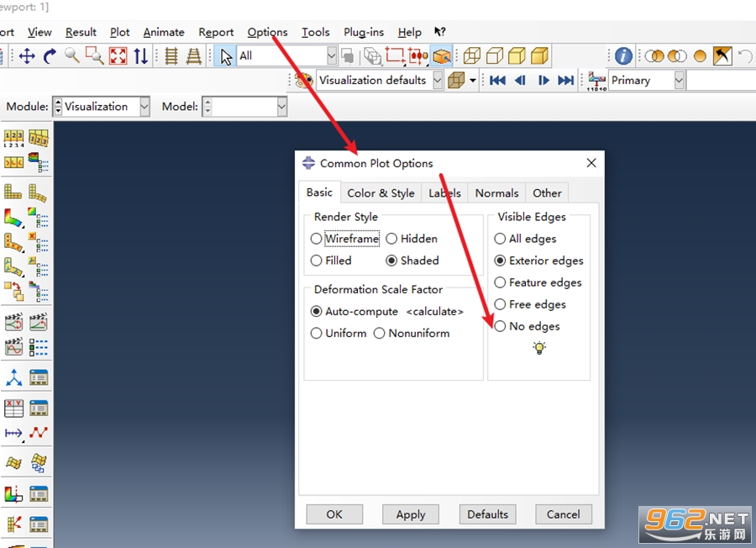Step to previous frame

(x=520, y=80)
